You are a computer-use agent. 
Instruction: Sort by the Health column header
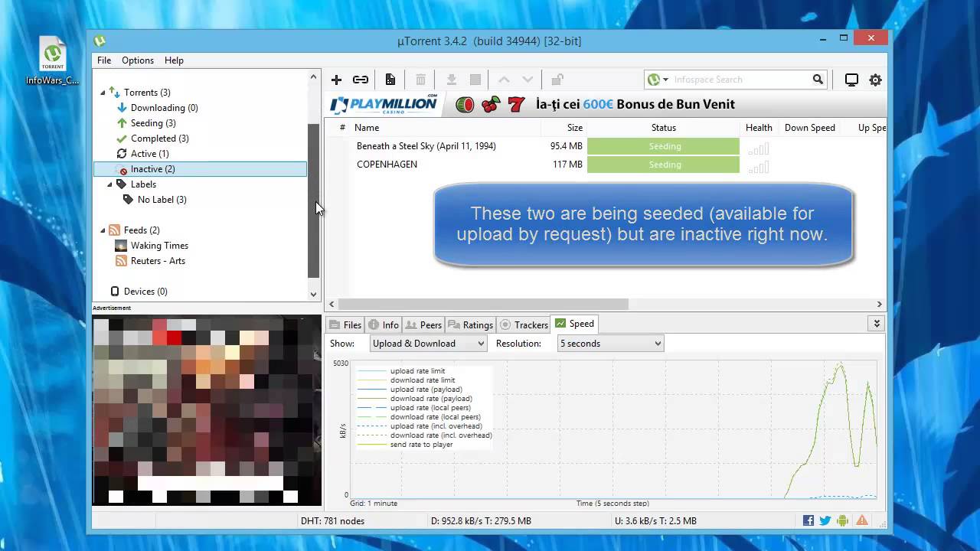coord(759,128)
